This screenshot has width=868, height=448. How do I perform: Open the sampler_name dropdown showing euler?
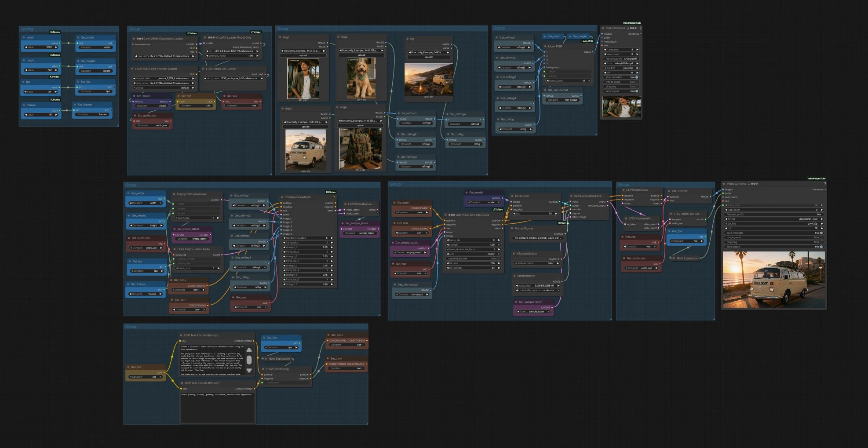click(538, 263)
